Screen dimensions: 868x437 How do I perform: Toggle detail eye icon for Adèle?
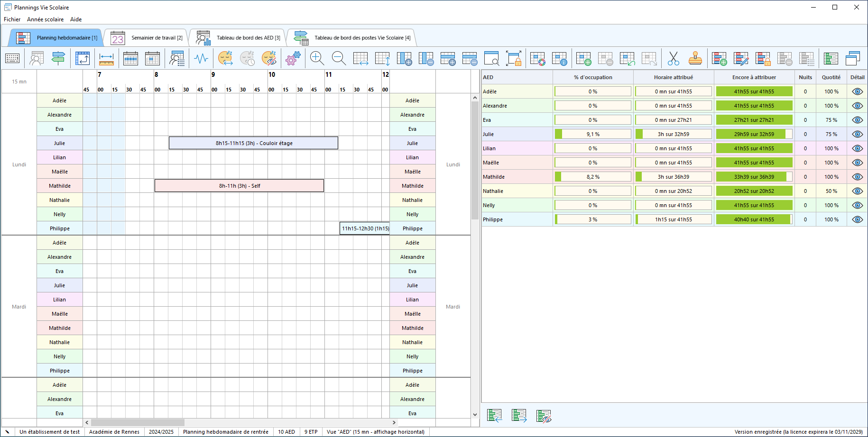click(x=857, y=91)
